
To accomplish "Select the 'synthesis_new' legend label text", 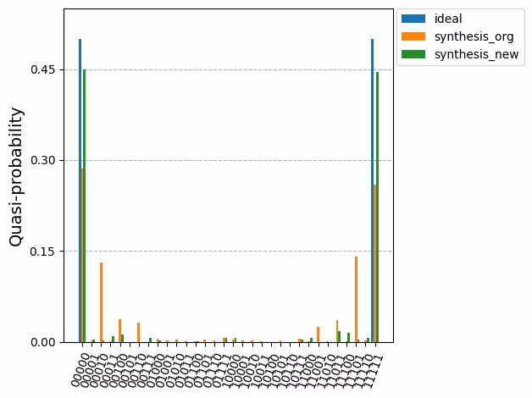I will (475, 54).
